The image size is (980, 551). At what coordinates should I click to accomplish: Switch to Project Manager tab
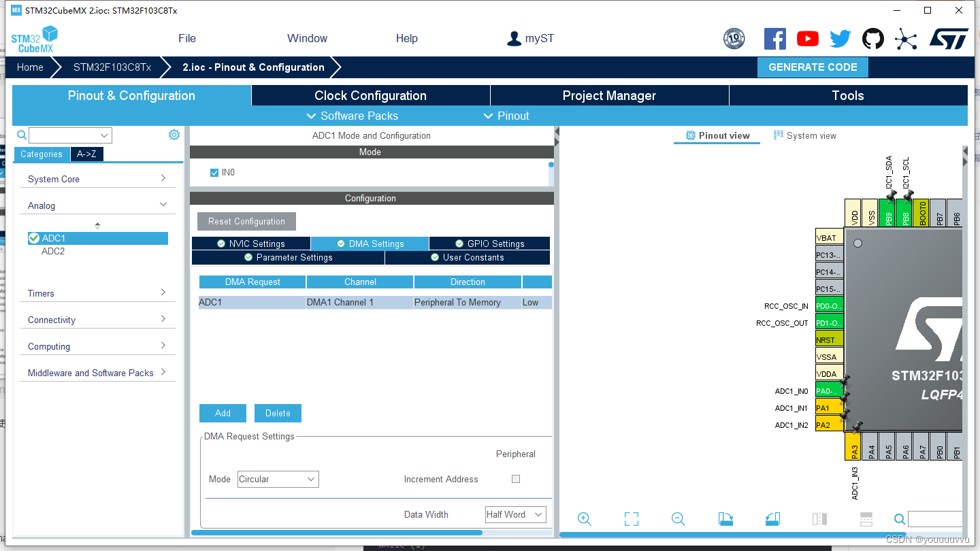point(609,96)
